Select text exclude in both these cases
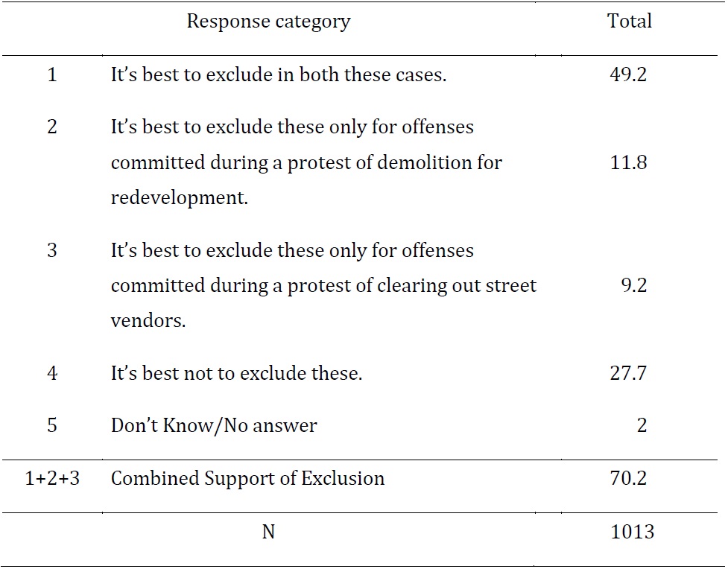728x569 pixels. coord(326,74)
